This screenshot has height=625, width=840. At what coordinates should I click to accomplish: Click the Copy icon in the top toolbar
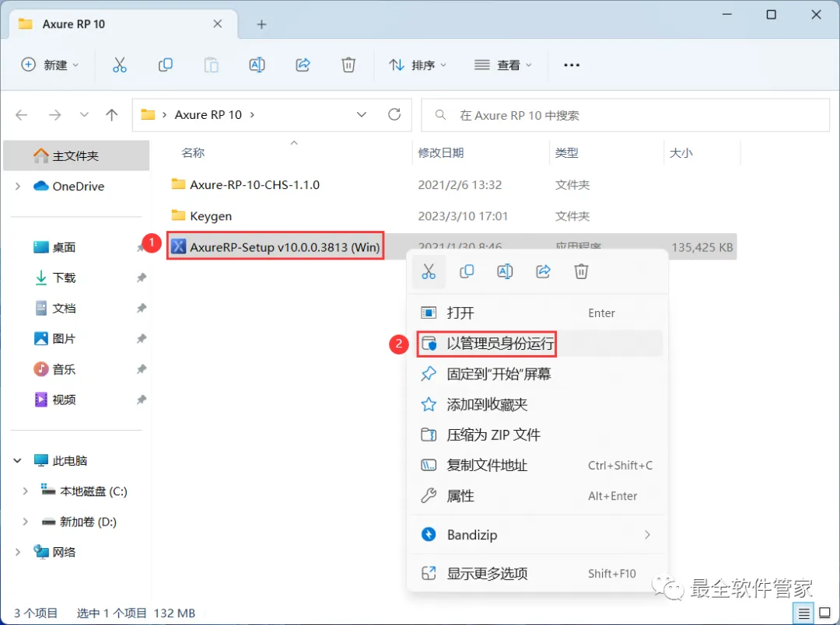[165, 65]
